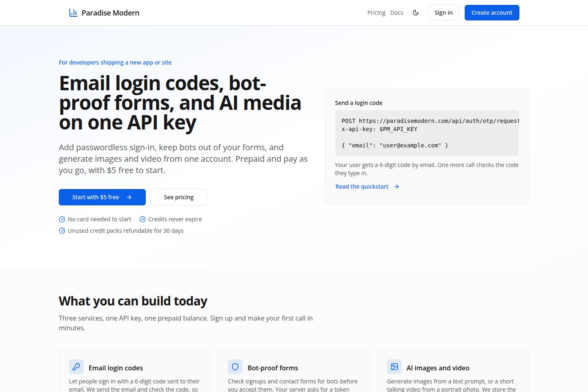The width and height of the screenshot is (588, 392).
Task: Click the For developers shipping tagline
Action: (115, 62)
